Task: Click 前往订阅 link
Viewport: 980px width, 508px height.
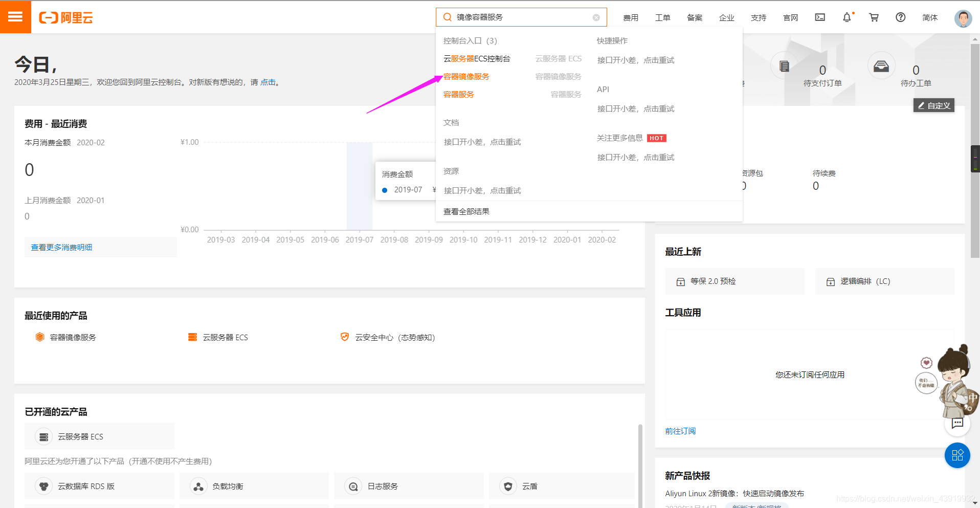Action: pyautogui.click(x=680, y=431)
